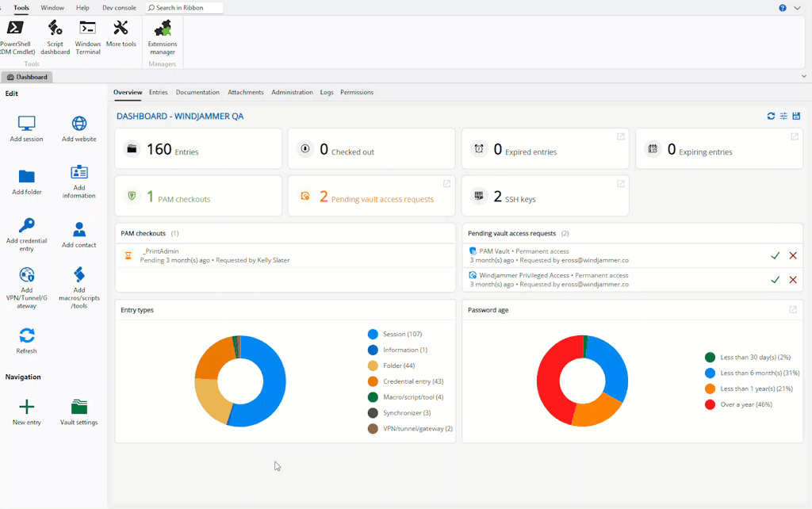Switch to the Permissions tab

(x=356, y=92)
